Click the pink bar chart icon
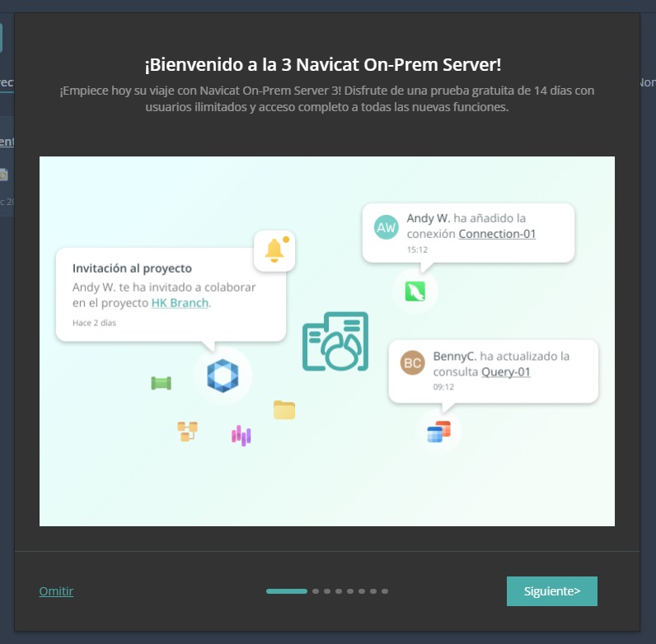656x644 pixels. [x=241, y=436]
